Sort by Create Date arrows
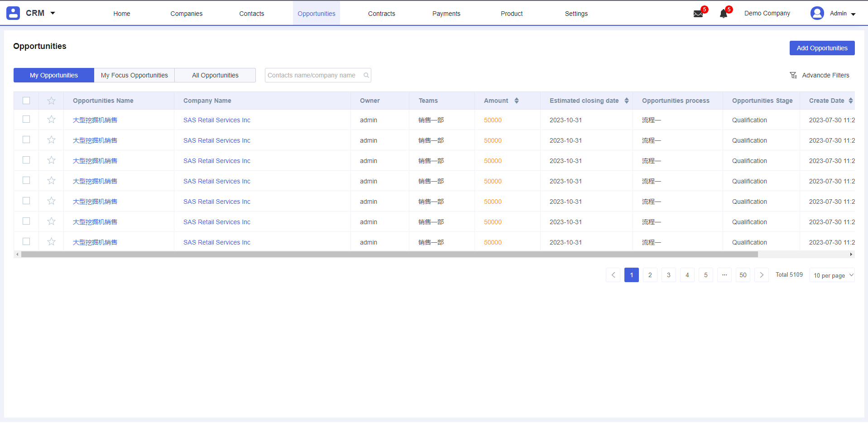This screenshot has height=423, width=868. pyautogui.click(x=851, y=101)
